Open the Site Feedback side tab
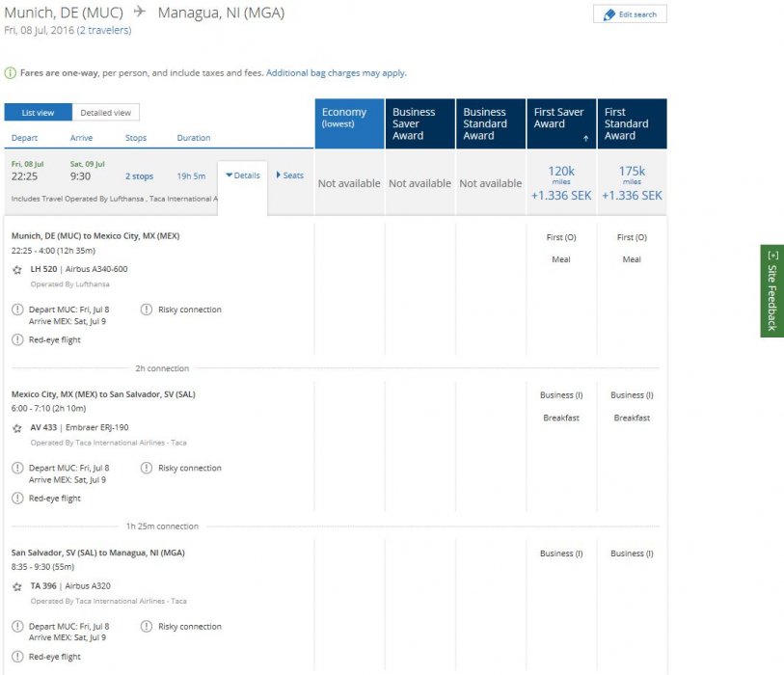The height and width of the screenshot is (675, 784). click(x=771, y=290)
